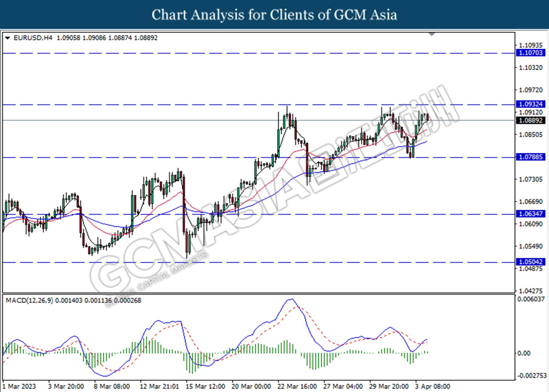This screenshot has height=392, width=549.
Task: Click the 0.00 level on MACD scale
Action: (523, 353)
